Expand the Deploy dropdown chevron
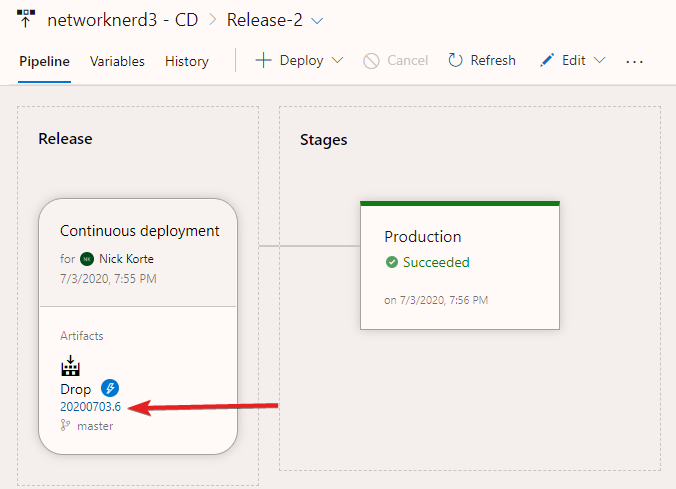Viewport: 676px width, 489px height. tap(338, 60)
